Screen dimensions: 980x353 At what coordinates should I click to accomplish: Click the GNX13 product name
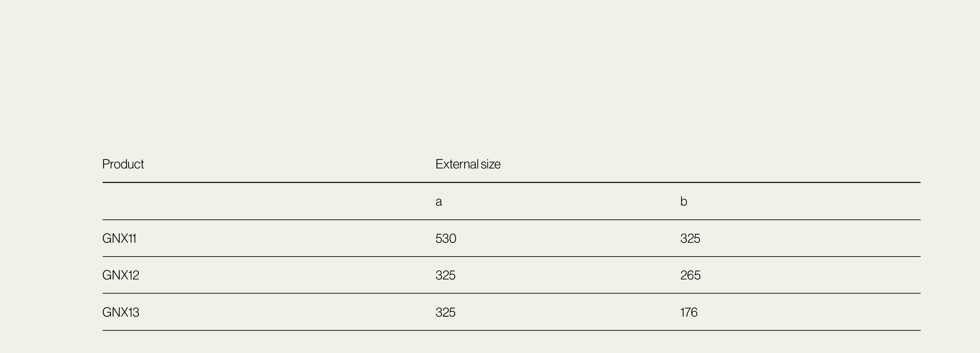click(x=121, y=313)
